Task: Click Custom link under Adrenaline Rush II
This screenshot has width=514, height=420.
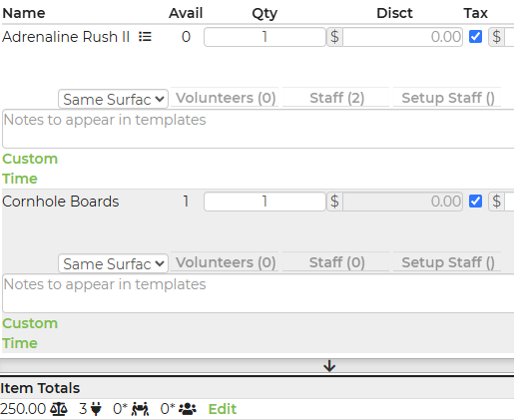Action: (x=30, y=159)
